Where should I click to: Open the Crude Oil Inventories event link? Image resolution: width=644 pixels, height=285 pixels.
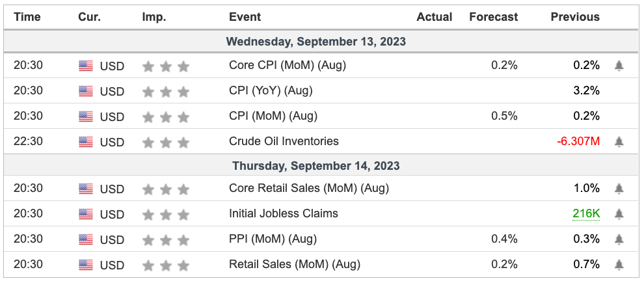(284, 141)
